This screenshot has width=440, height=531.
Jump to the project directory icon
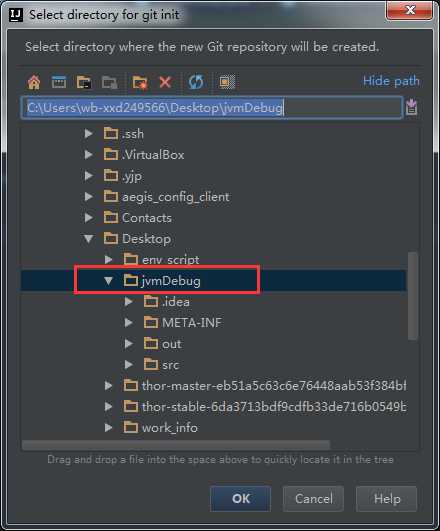click(84, 82)
